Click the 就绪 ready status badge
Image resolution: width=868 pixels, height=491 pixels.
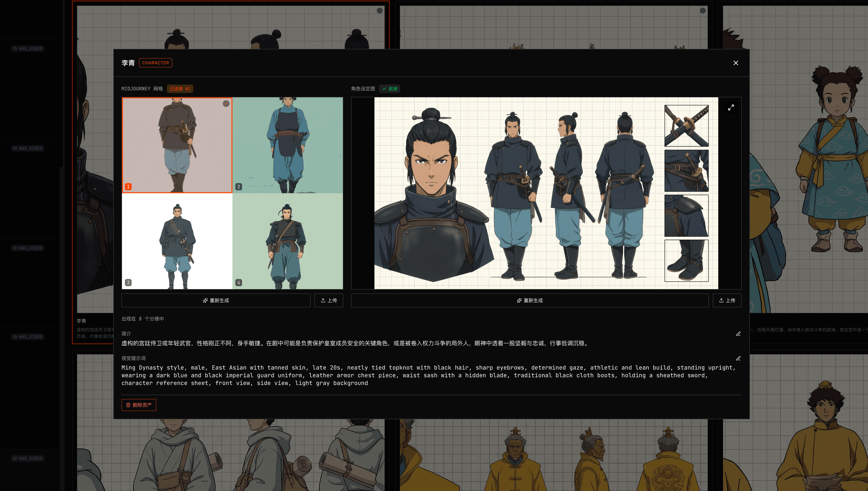point(390,89)
